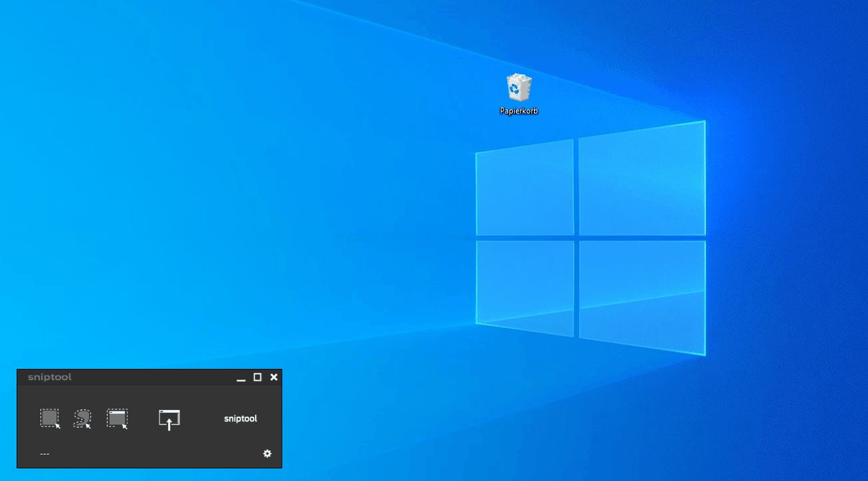Maximize the sniptool window
This screenshot has width=868, height=481.
click(258, 377)
